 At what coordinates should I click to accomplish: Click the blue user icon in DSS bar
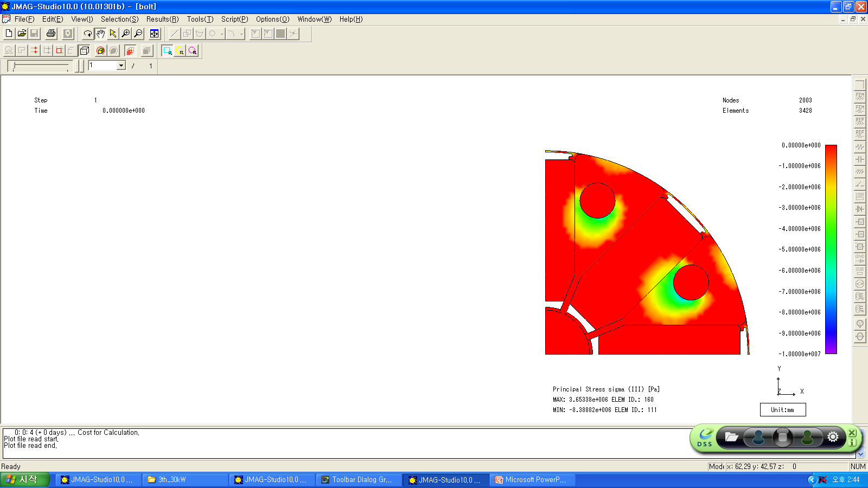pyautogui.click(x=758, y=438)
